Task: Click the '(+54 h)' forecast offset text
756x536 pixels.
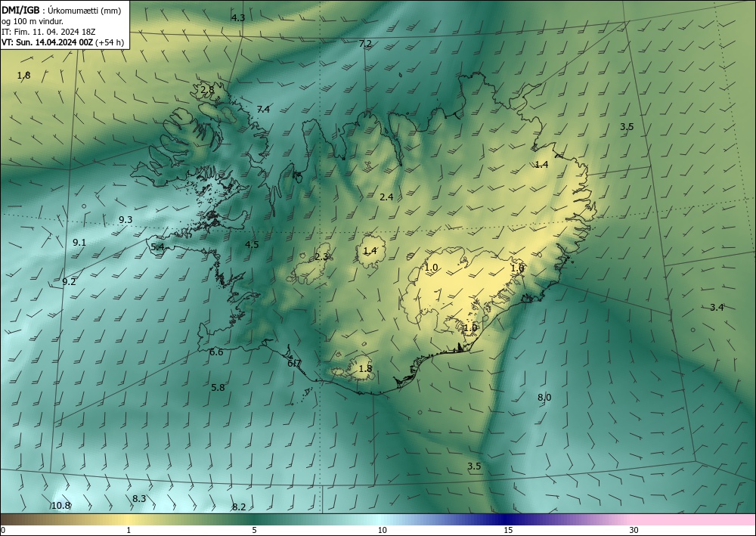Action: (110, 42)
